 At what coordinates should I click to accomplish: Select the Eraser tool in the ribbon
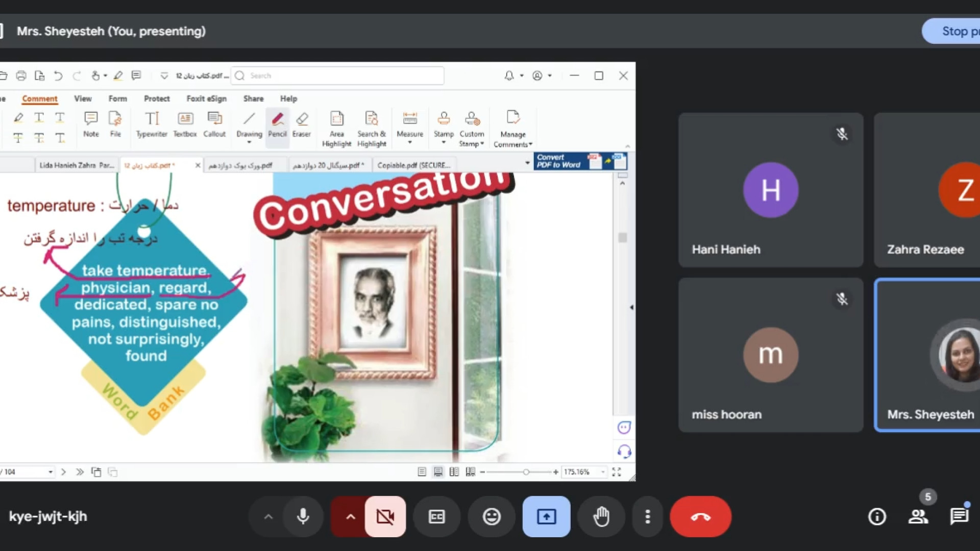[302, 124]
